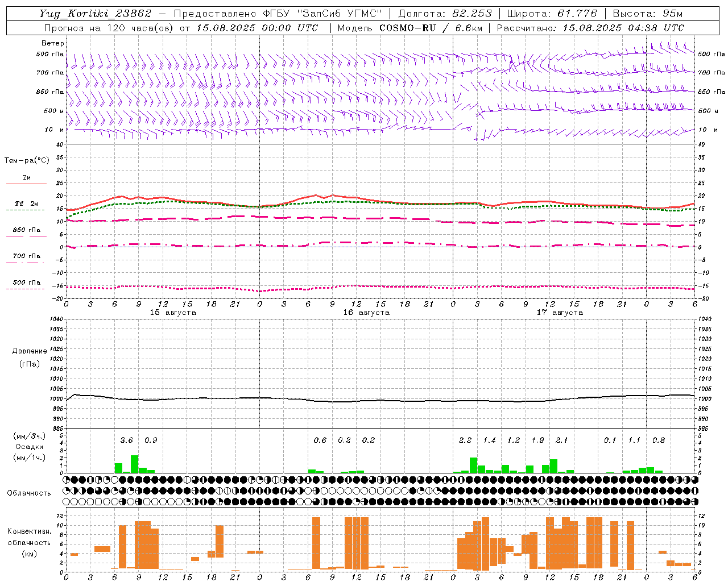This screenshot has height=582, width=728.
Task: Click the Ветер wind panel label
Action: pos(53,43)
